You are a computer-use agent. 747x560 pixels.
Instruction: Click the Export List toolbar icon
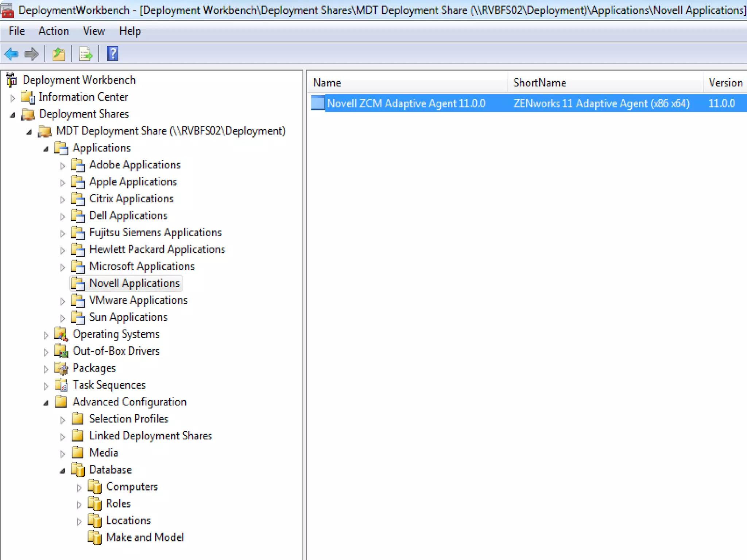[86, 54]
